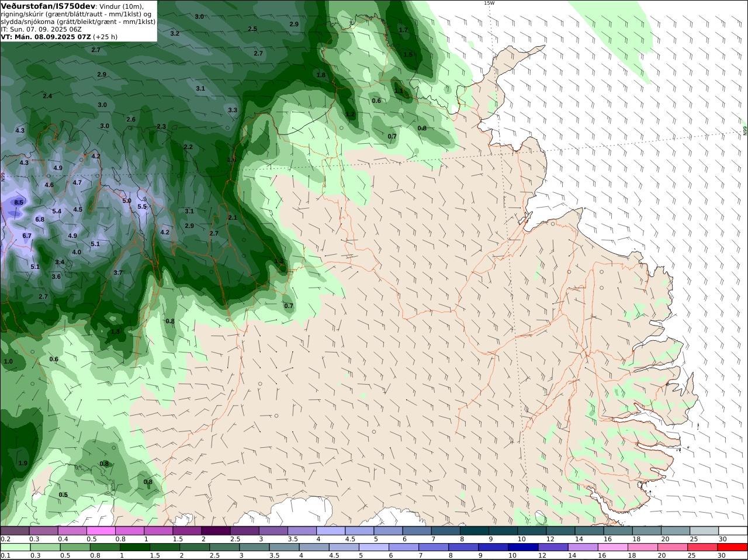
Task: Click the 3.2 precipitation value
Action: pyautogui.click(x=175, y=33)
